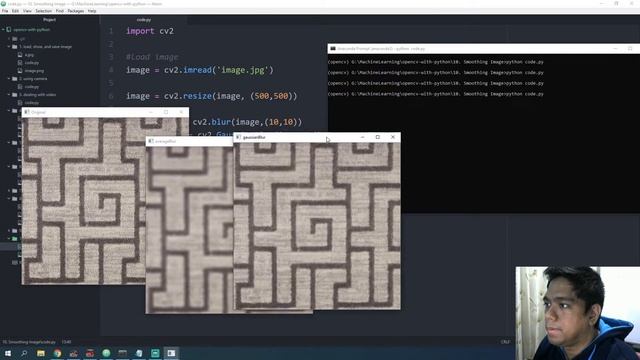Collapse the 2. using camera folder
The height and width of the screenshot is (360, 640).
(x=9, y=78)
